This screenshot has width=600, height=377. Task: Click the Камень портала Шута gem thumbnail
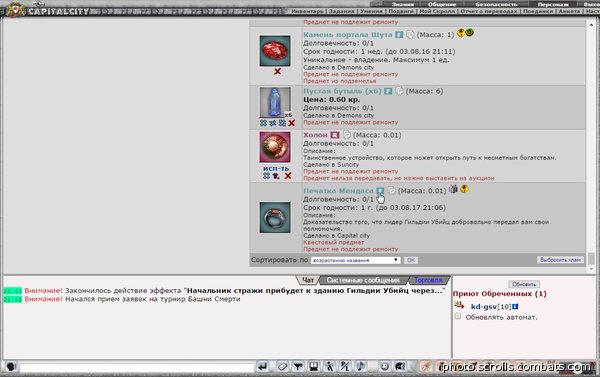pos(275,51)
